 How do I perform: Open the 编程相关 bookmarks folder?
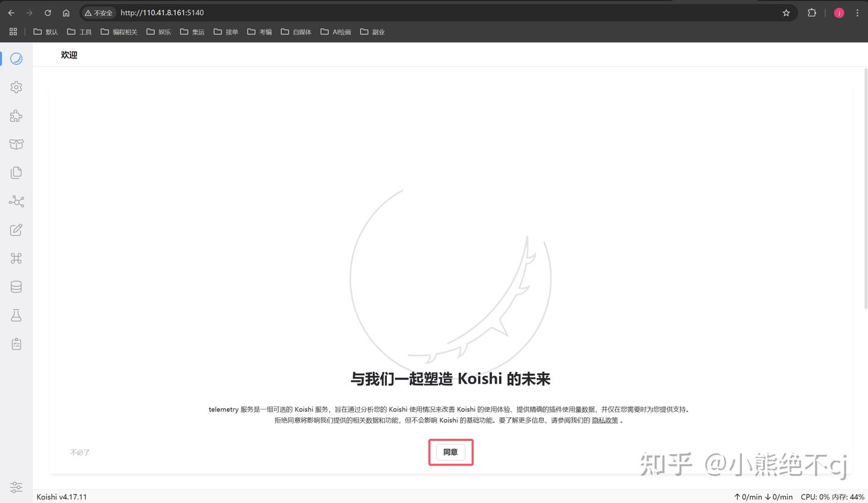pyautogui.click(x=119, y=32)
